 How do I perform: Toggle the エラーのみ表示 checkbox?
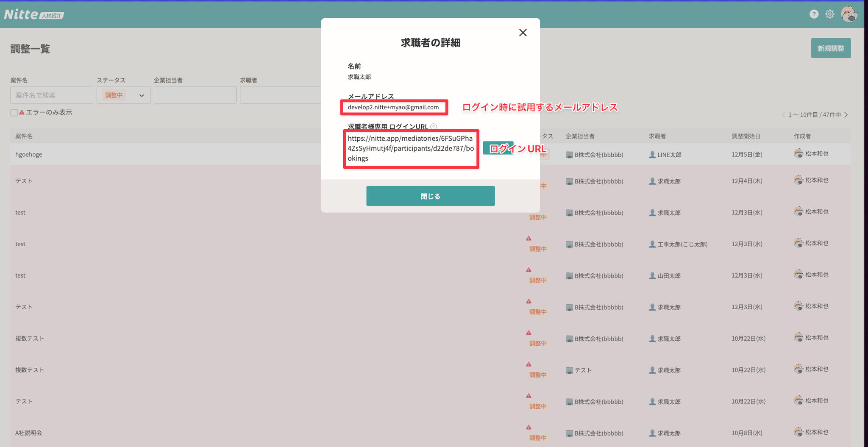pyautogui.click(x=14, y=113)
